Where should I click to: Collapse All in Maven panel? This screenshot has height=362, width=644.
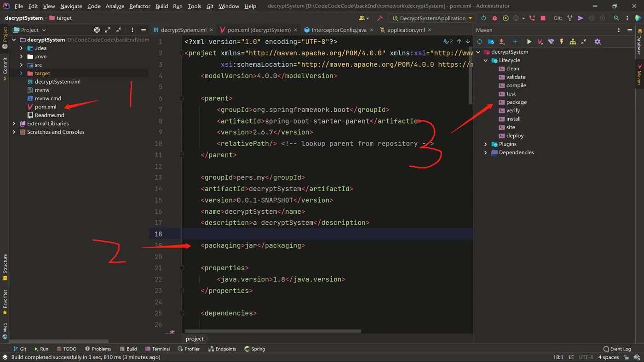coord(584,42)
